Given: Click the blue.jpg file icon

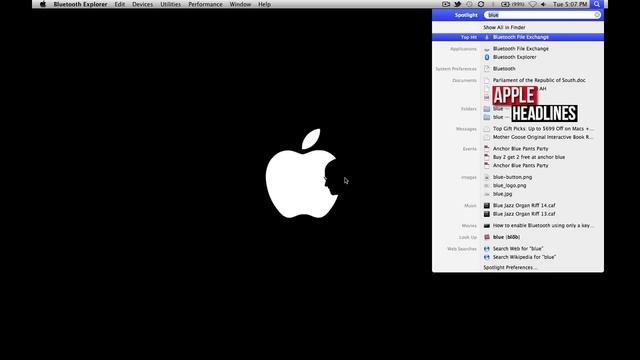Looking at the screenshot, I should click(x=487, y=194).
